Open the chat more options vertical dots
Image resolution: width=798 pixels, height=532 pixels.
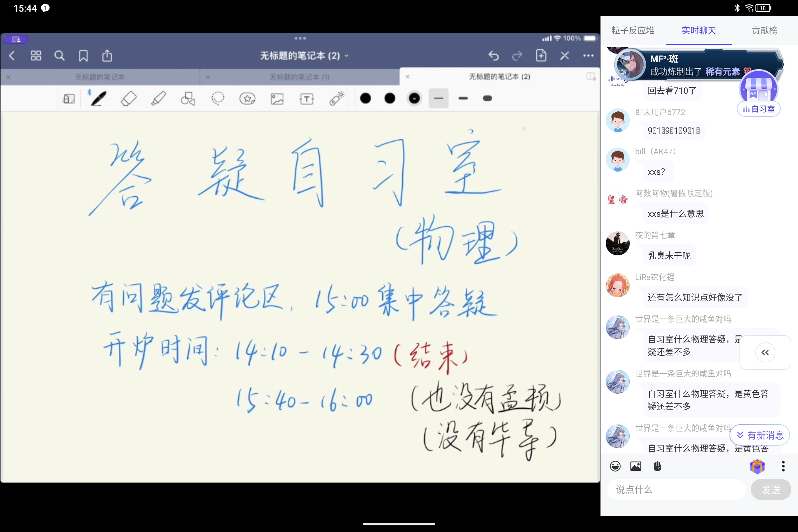pos(783,466)
